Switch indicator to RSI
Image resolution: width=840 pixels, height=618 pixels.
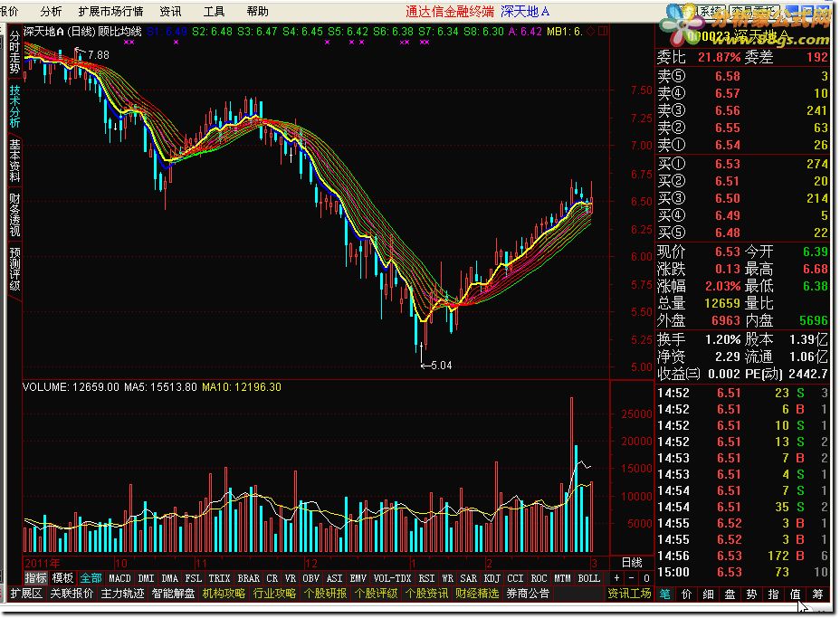pos(426,578)
